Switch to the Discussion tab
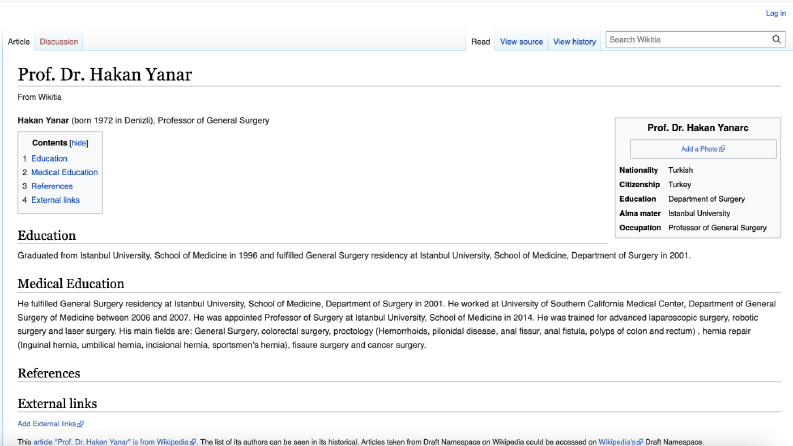The width and height of the screenshot is (793, 446). click(59, 41)
